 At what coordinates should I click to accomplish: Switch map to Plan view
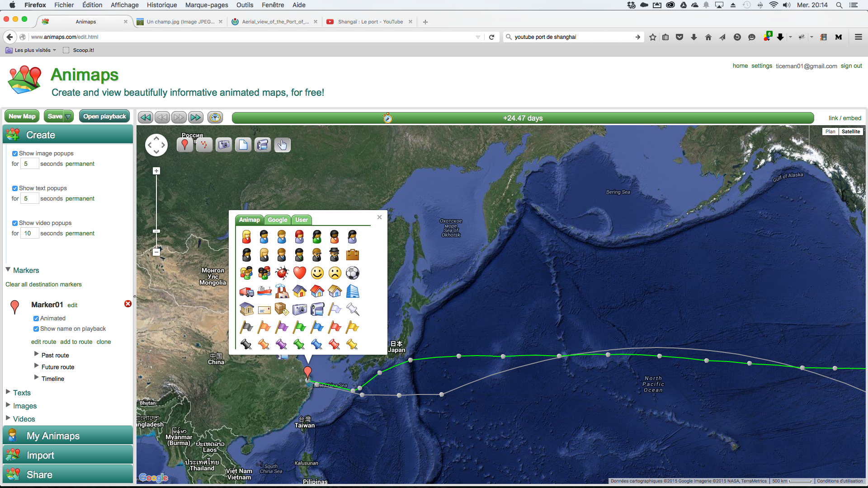830,131
